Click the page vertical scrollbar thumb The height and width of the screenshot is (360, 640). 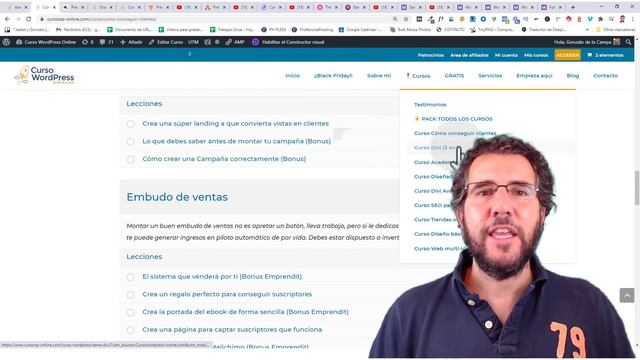pyautogui.click(x=637, y=188)
